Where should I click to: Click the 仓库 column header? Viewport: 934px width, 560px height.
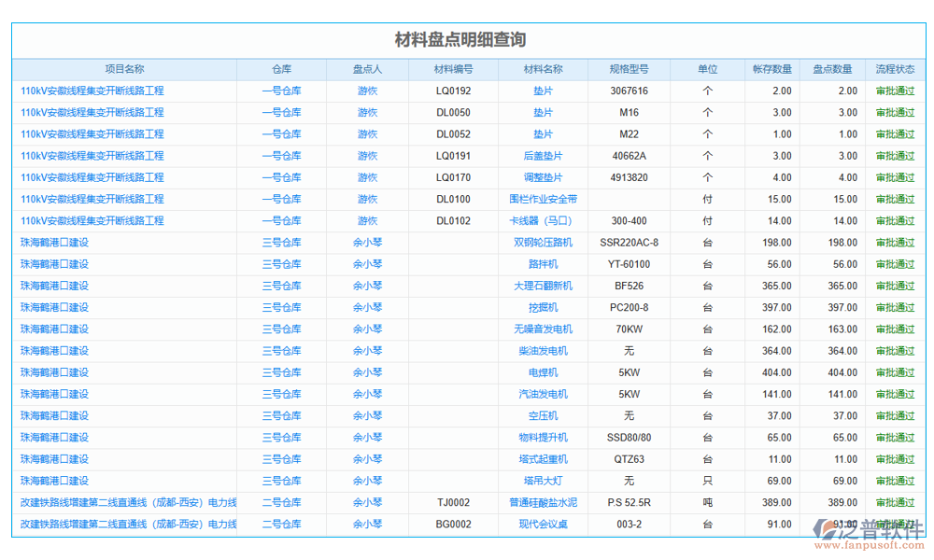tap(281, 69)
